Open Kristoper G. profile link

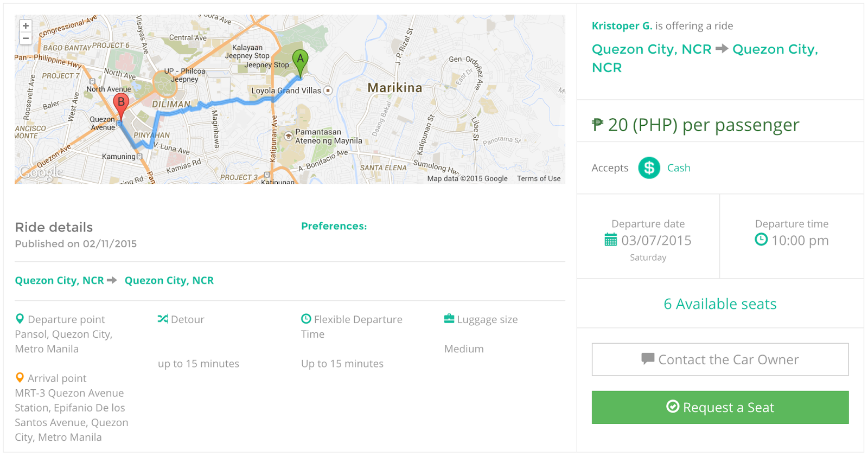pos(622,25)
